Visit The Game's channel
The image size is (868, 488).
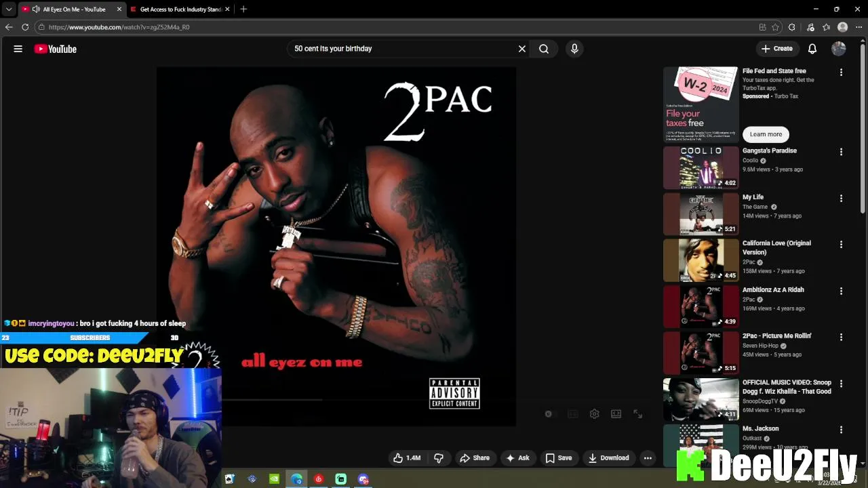click(x=755, y=207)
